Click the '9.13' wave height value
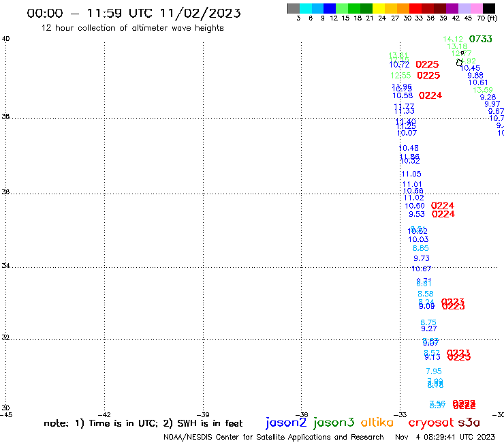The width and height of the screenshot is (504, 443). click(x=432, y=357)
